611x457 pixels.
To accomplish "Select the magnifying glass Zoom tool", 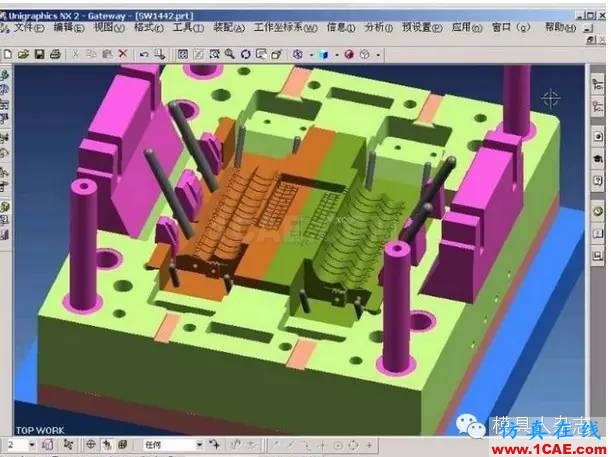I will coord(230,54).
